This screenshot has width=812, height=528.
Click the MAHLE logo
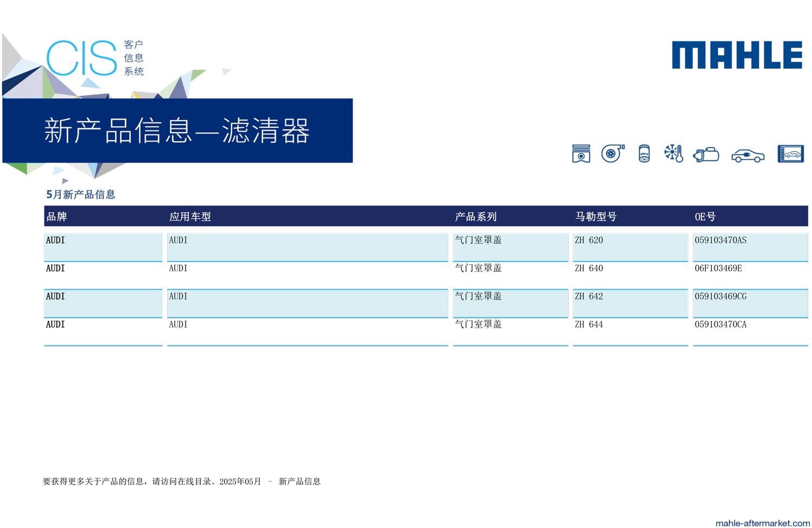737,55
